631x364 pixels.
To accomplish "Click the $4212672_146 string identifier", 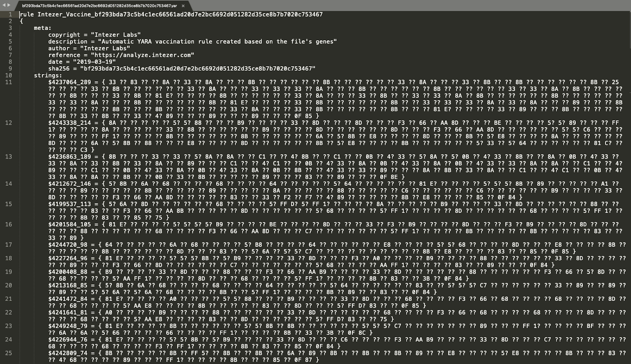I will click(69, 184).
